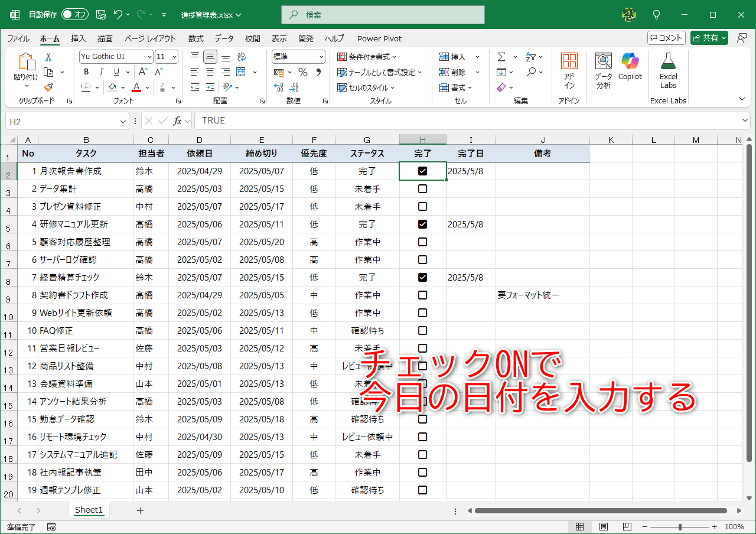This screenshot has width=756, height=534.
Task: Expand the font size dropdown
Action: coord(174,56)
